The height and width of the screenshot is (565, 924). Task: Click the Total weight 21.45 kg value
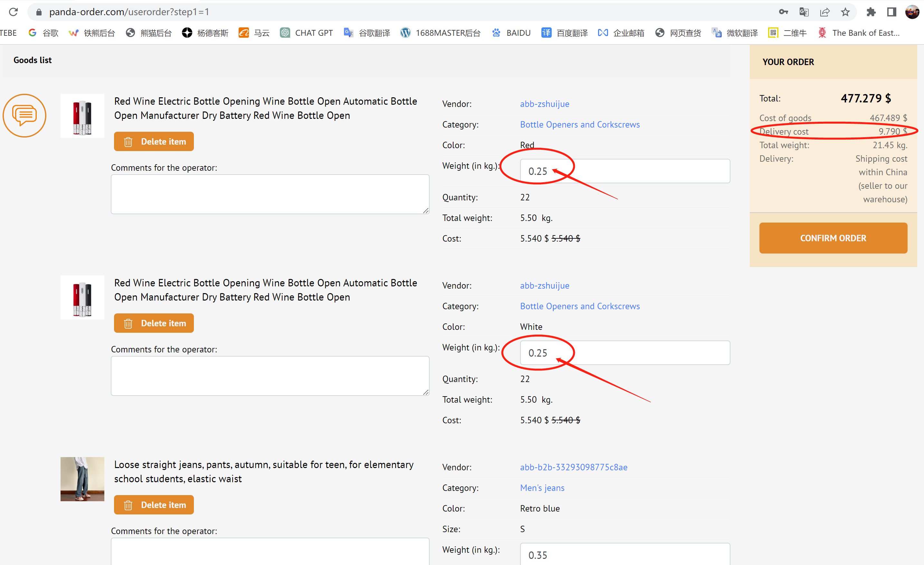(x=890, y=145)
